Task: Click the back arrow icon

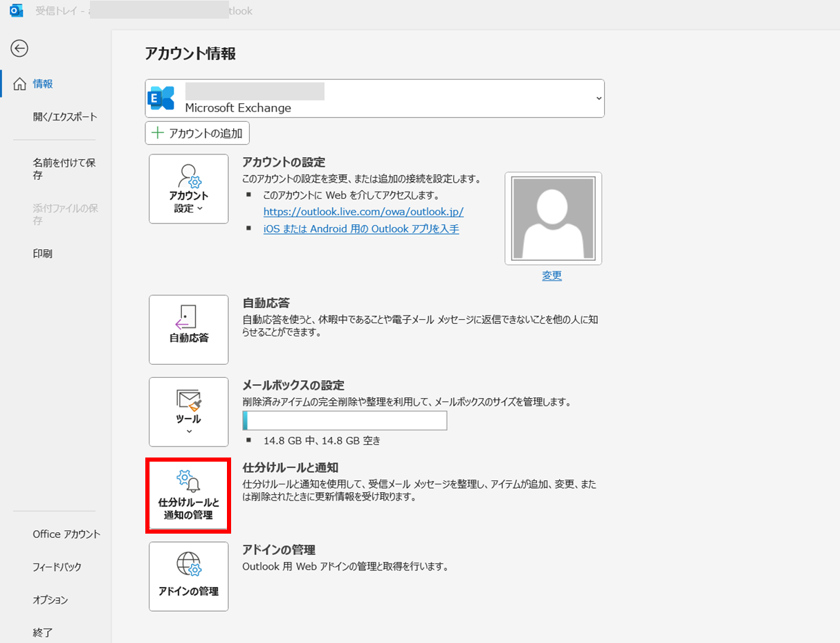Action: coord(19,48)
